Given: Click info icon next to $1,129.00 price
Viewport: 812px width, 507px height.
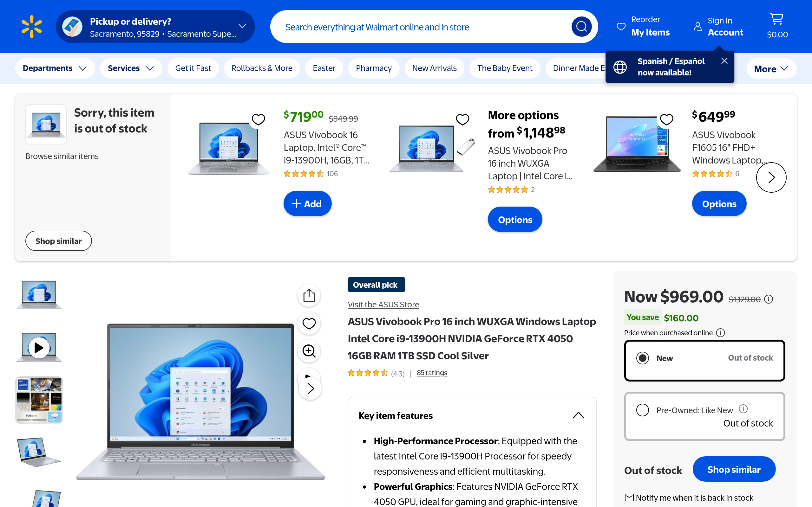Looking at the screenshot, I should pyautogui.click(x=768, y=299).
